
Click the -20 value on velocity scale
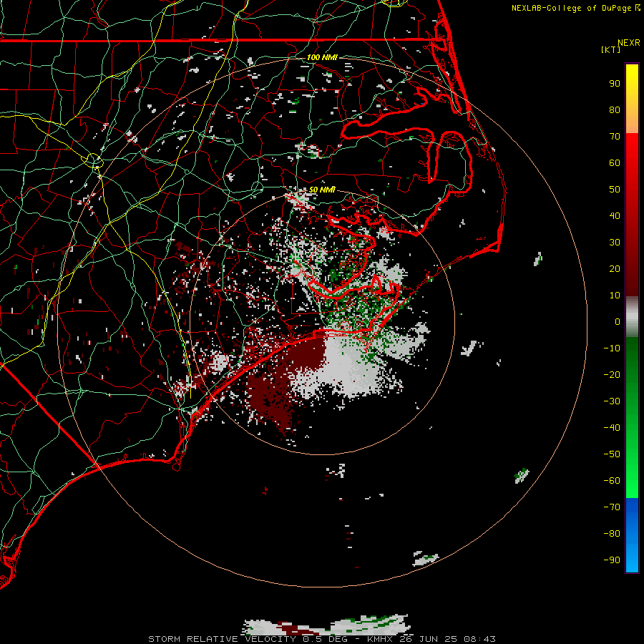point(612,374)
